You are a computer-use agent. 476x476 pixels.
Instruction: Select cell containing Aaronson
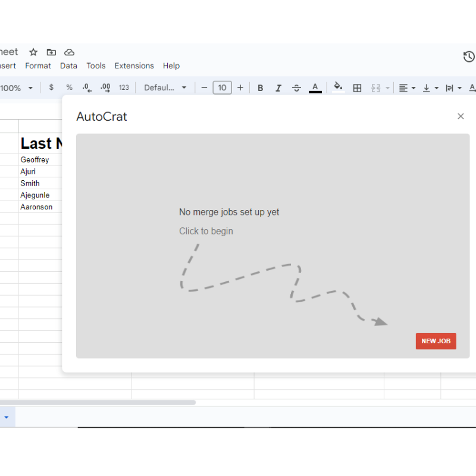point(40,207)
